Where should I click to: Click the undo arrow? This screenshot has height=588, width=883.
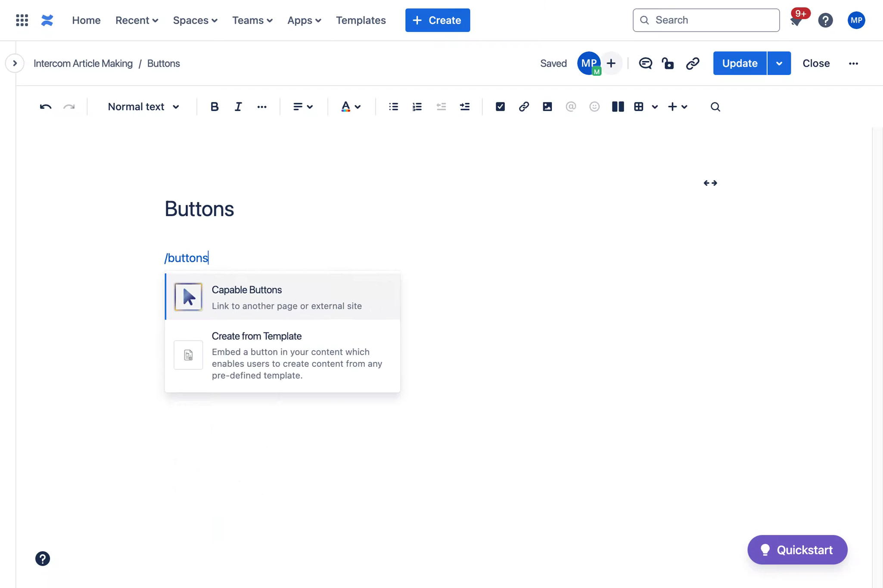[46, 107]
